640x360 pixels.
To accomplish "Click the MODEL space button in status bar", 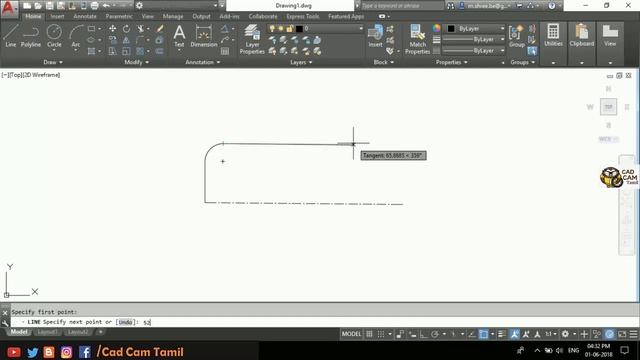I will pos(351,334).
